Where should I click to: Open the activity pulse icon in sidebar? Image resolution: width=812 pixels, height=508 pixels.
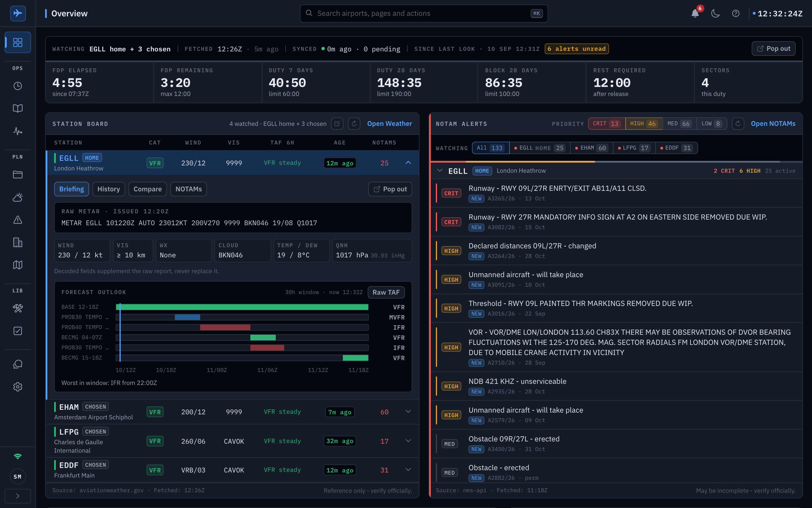[18, 131]
